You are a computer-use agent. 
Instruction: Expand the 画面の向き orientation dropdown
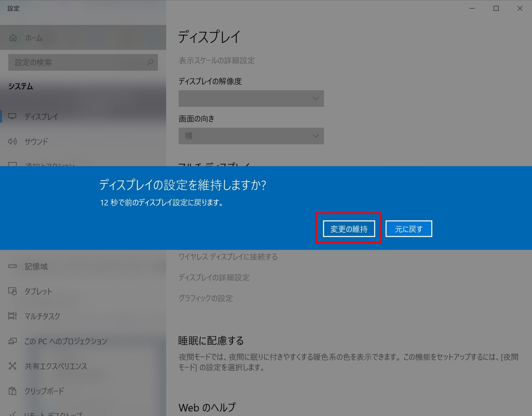pos(251,136)
